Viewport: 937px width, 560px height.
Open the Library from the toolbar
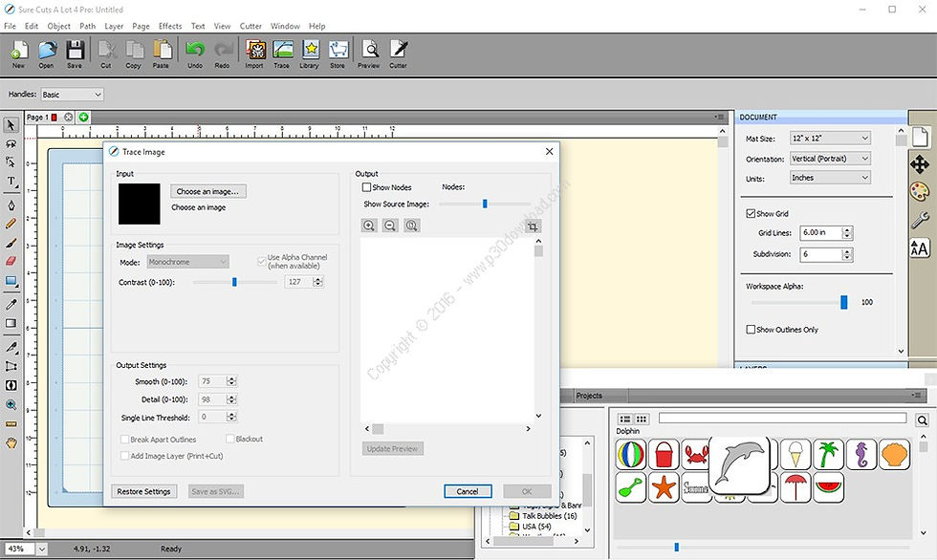(310, 54)
